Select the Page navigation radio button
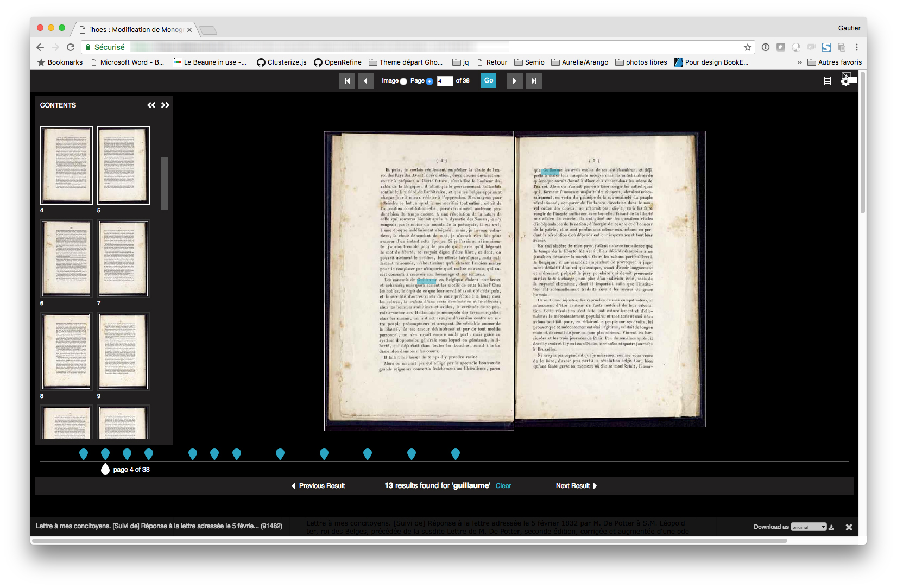The height and width of the screenshot is (588, 897). pos(429,81)
